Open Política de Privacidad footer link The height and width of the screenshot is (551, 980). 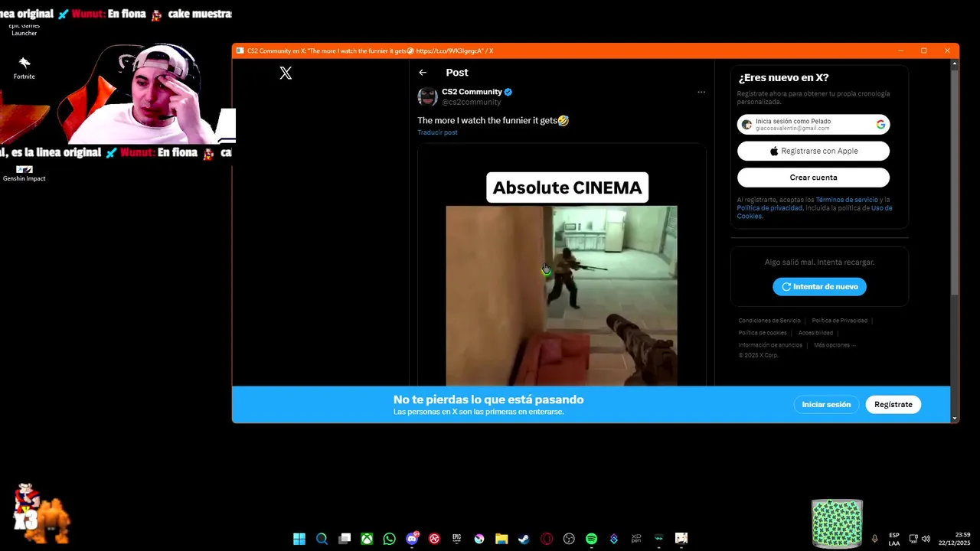pos(839,321)
